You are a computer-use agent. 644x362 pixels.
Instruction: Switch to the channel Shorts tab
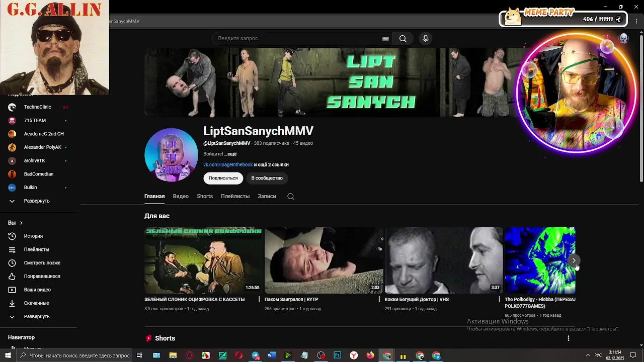click(205, 196)
